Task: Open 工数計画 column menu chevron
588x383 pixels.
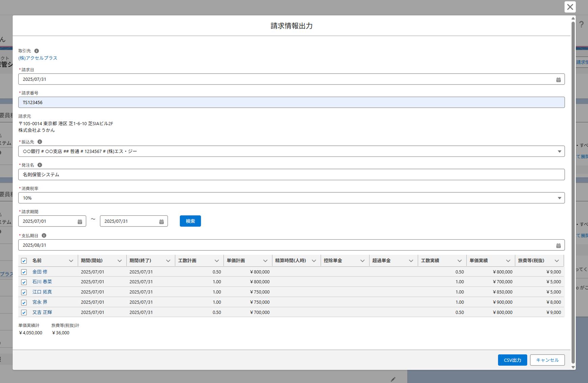Action: [x=217, y=261]
